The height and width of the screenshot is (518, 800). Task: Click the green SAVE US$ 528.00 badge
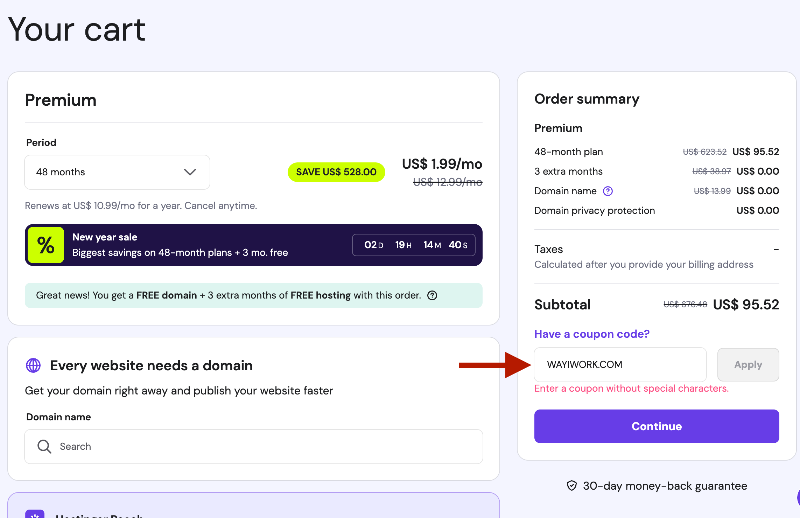pyautogui.click(x=336, y=172)
